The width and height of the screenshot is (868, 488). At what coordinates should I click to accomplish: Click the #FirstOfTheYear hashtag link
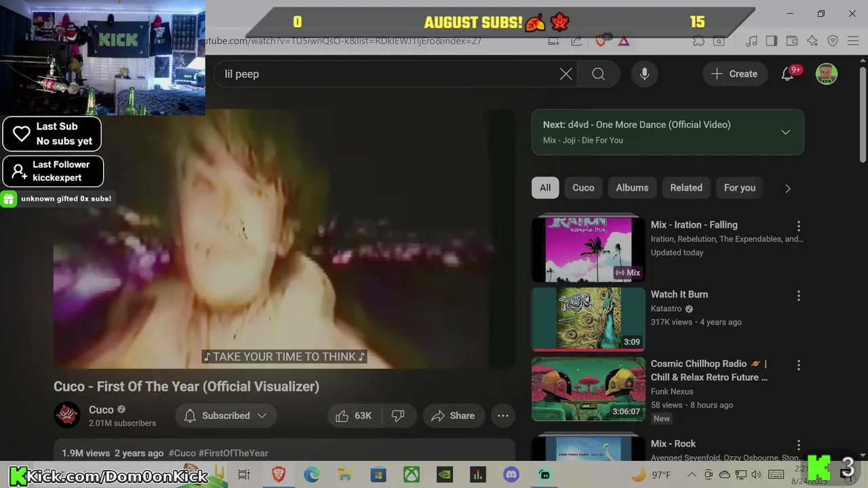coord(233,453)
